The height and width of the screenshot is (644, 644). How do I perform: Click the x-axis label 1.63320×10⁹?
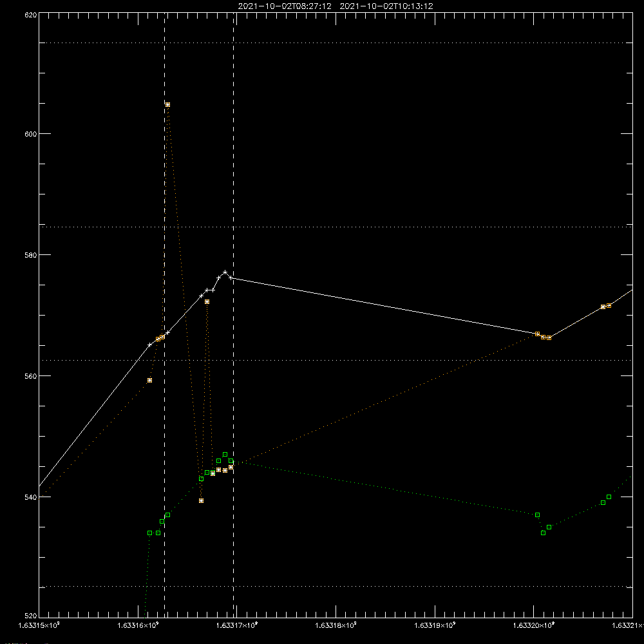tap(534, 625)
